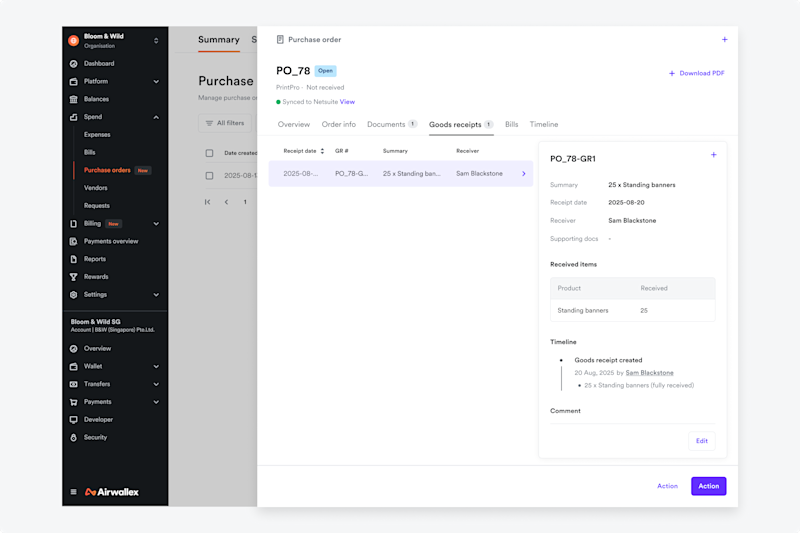This screenshot has height=533, width=800.
Task: Switch to the Order info tab
Action: [x=339, y=124]
